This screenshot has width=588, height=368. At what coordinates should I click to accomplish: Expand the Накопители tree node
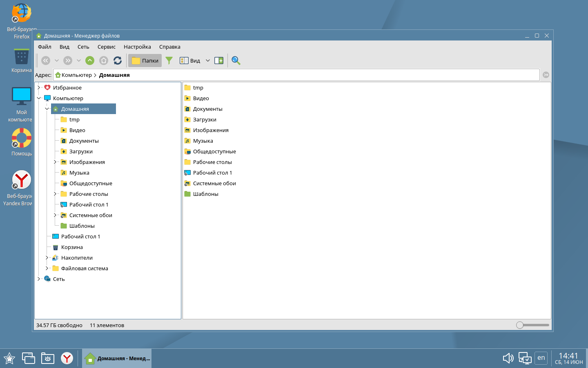tap(47, 258)
